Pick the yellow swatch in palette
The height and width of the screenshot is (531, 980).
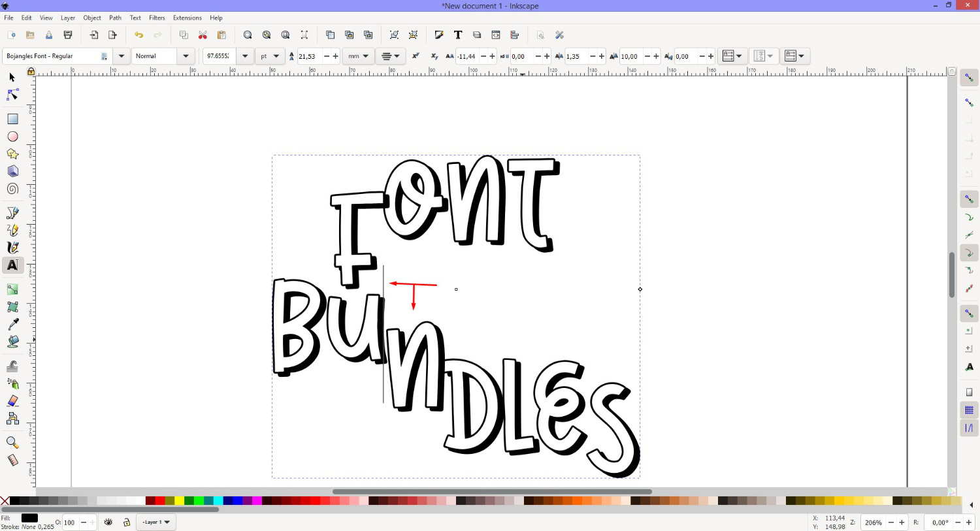[179, 501]
